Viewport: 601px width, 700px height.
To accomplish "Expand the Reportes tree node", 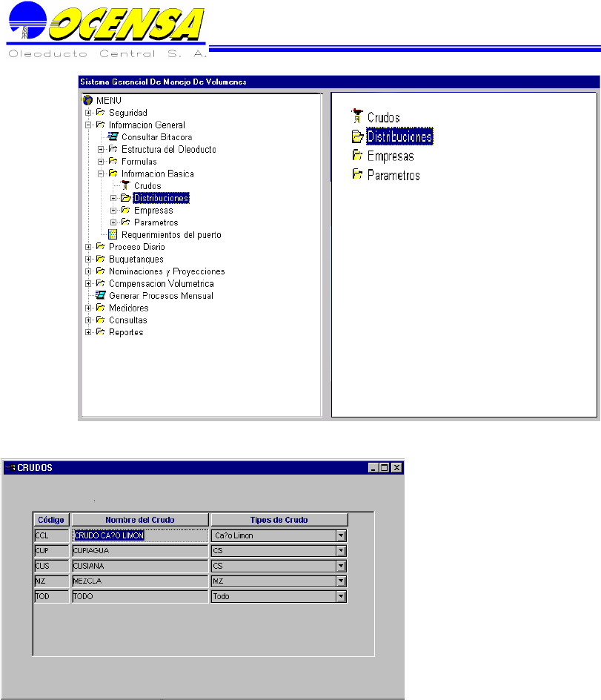I will coord(88,332).
